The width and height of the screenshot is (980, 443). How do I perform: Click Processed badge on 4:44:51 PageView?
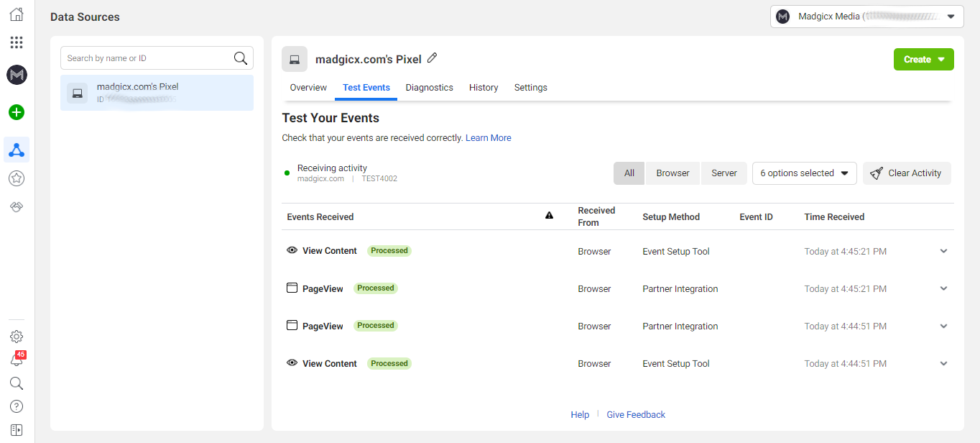[x=376, y=326]
